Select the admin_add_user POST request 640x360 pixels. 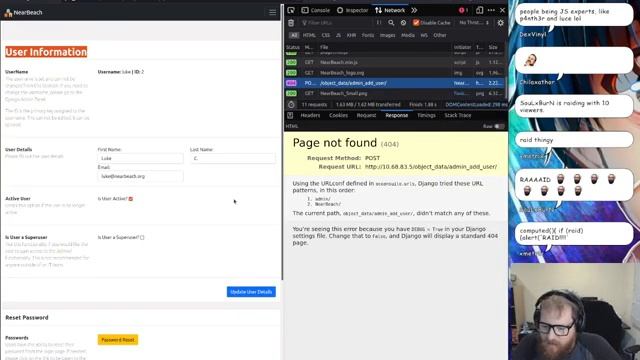coord(395,83)
